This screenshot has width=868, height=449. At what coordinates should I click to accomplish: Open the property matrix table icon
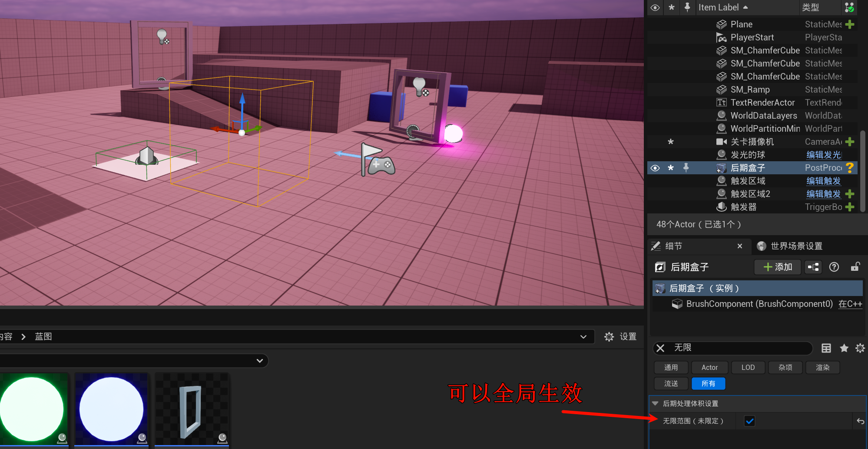826,348
